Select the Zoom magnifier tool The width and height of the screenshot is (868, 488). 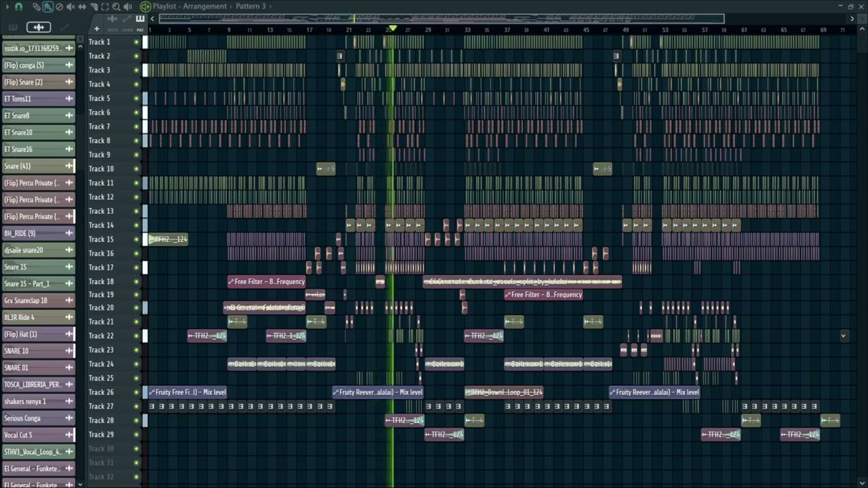(117, 6)
